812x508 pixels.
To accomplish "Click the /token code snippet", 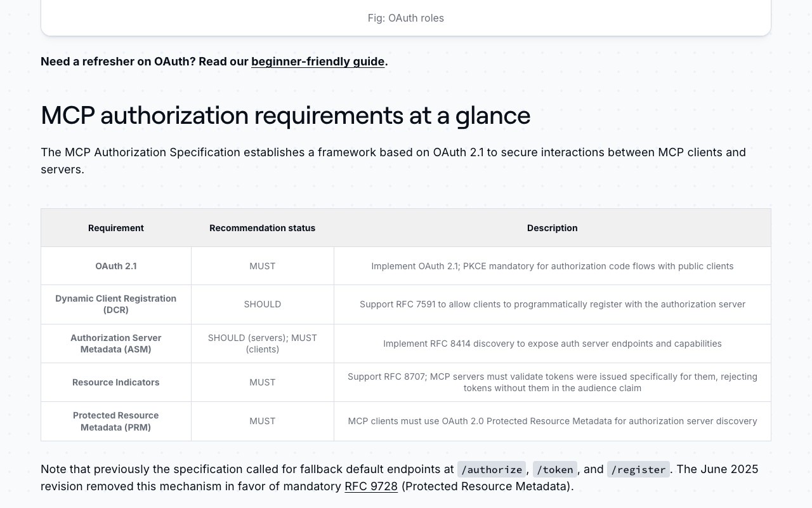I will (x=555, y=469).
